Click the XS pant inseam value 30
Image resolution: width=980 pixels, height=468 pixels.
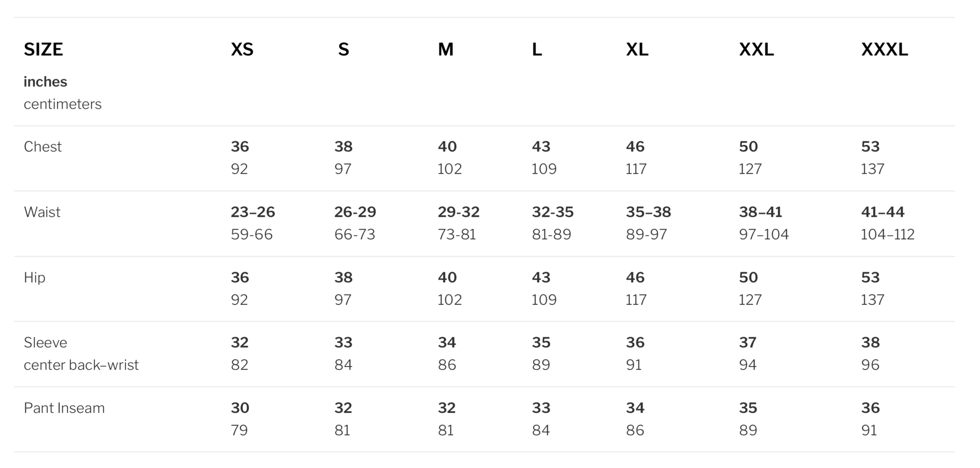click(x=240, y=408)
